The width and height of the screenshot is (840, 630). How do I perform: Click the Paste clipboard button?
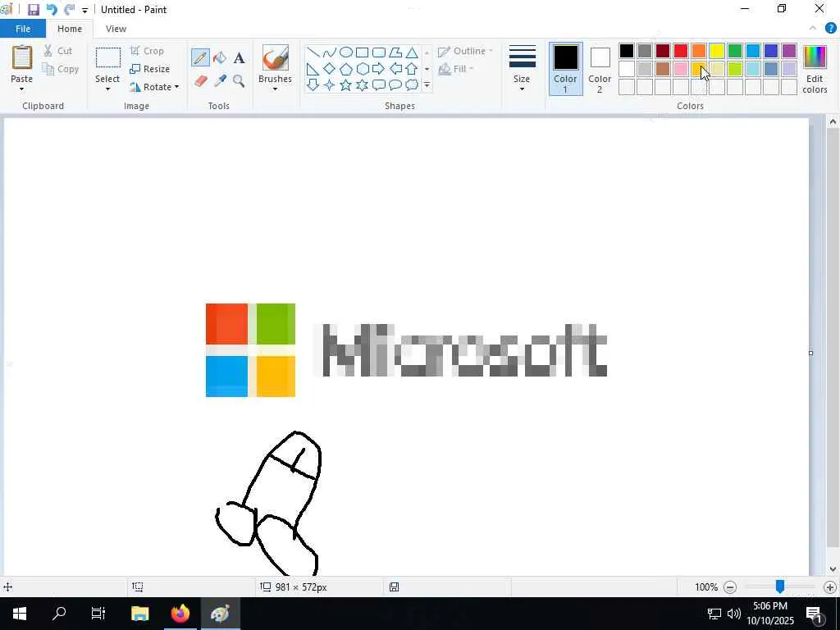pyautogui.click(x=22, y=57)
